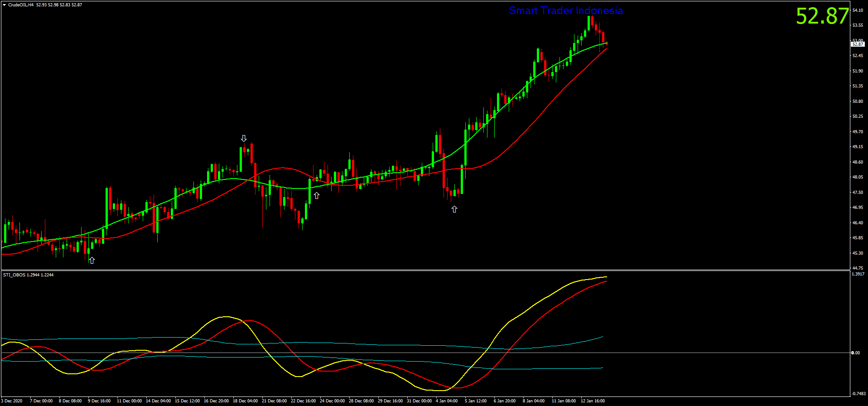Click the 18 Dec 04:00 time label

click(x=245, y=401)
